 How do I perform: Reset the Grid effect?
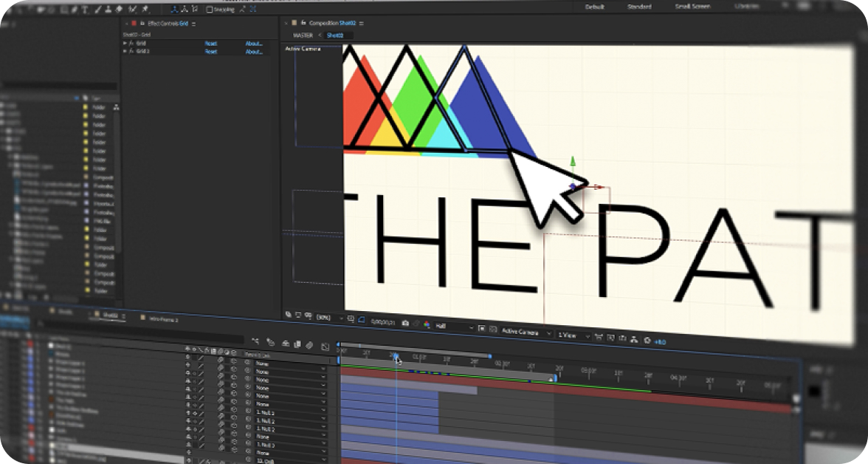pyautogui.click(x=211, y=44)
